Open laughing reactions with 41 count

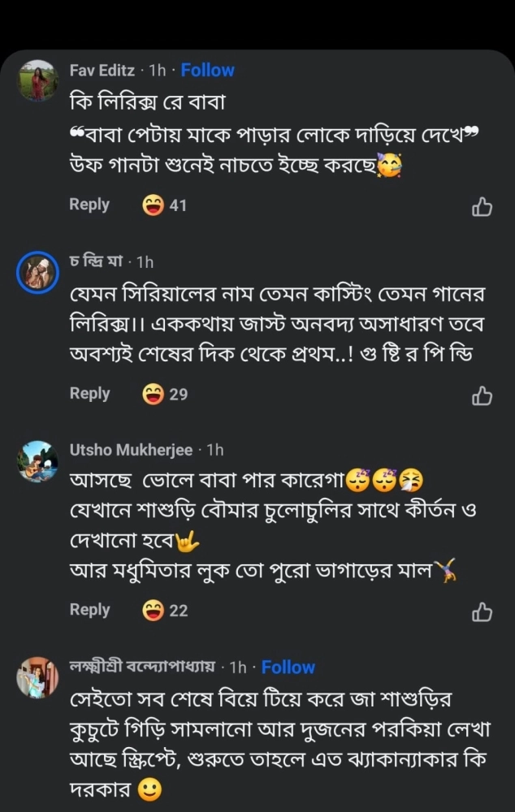[x=165, y=205]
